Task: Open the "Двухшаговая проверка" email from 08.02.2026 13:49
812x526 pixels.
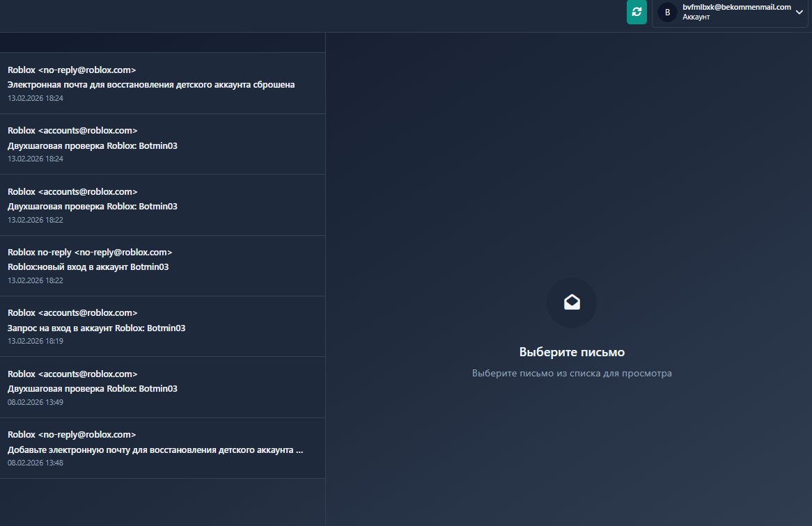Action: point(162,388)
